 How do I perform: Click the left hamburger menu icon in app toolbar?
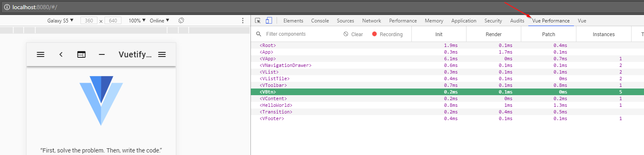[x=41, y=54]
